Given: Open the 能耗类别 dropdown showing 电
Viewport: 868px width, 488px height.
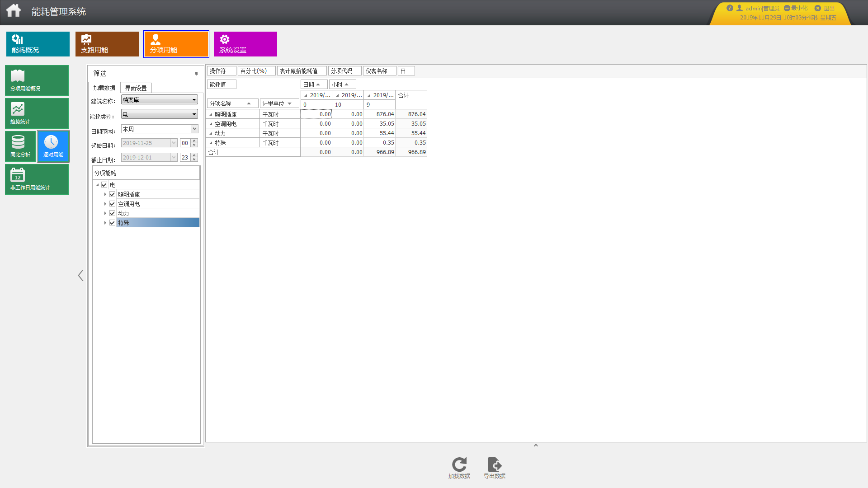Looking at the screenshot, I should (x=160, y=114).
